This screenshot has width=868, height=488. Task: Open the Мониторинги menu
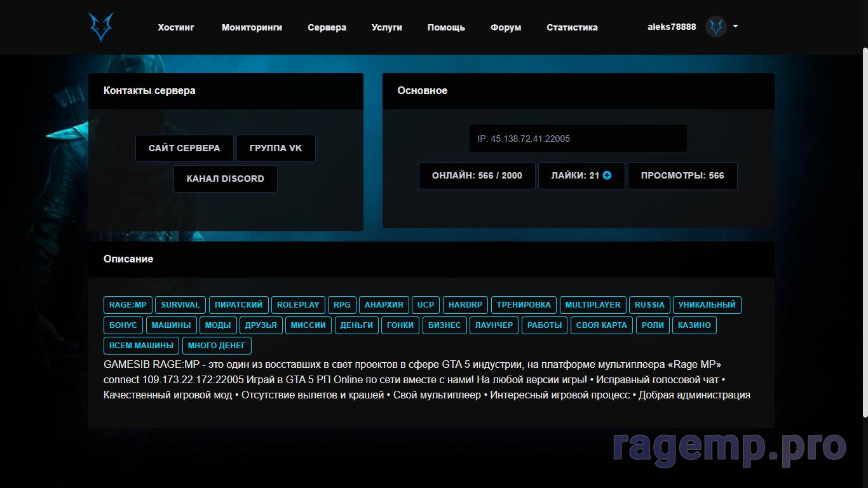click(x=252, y=27)
